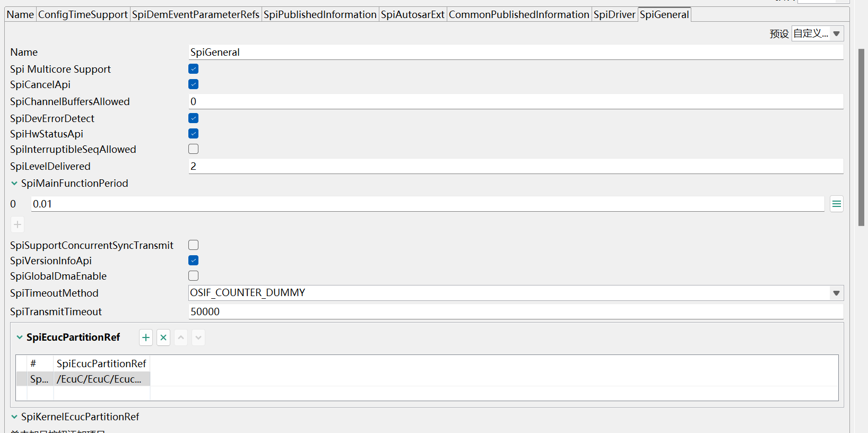Open the preset dropdown at top right
Viewport: 868px width, 433px height.
(x=836, y=33)
